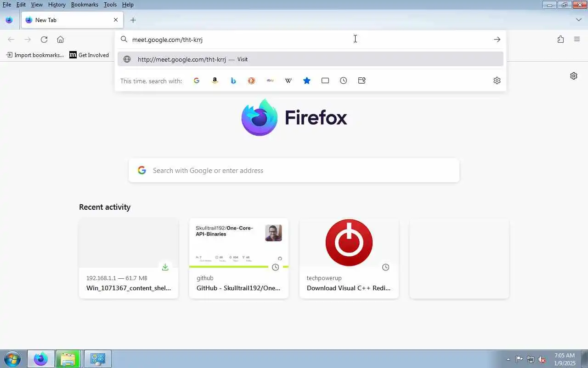Open Windows Explorer from the taskbar
Viewport: 588px width, 368px height.
point(68,359)
